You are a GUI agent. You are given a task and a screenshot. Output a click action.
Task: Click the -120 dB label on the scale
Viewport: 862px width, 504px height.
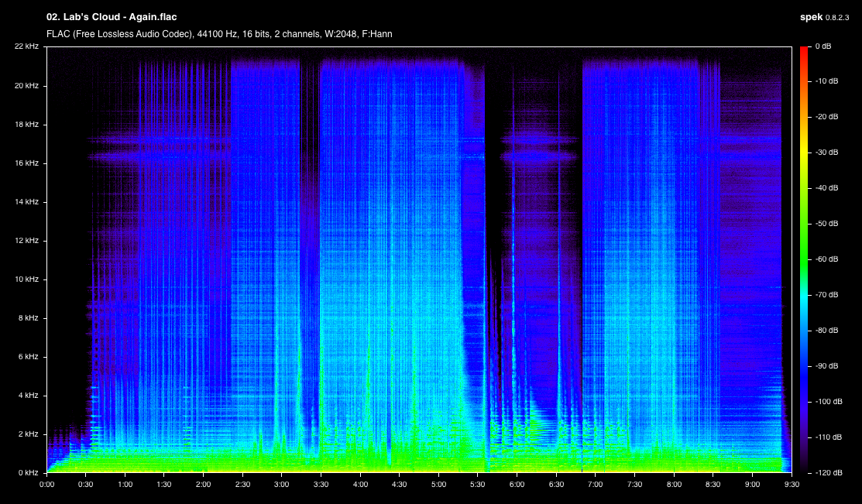(x=828, y=473)
